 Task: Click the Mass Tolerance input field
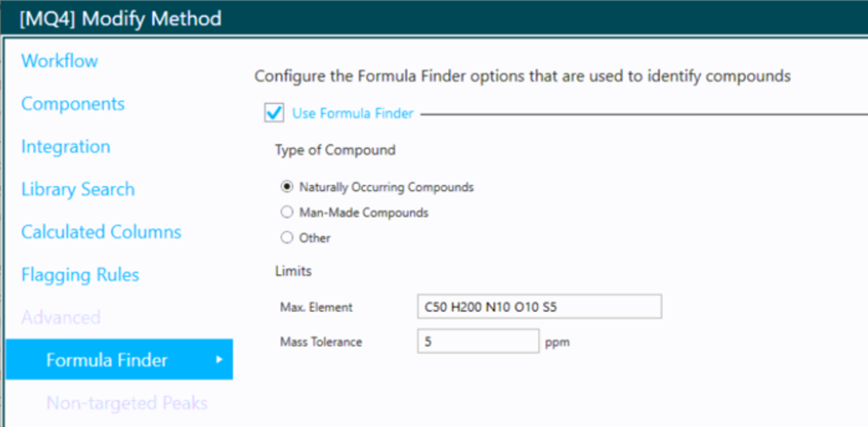click(478, 341)
